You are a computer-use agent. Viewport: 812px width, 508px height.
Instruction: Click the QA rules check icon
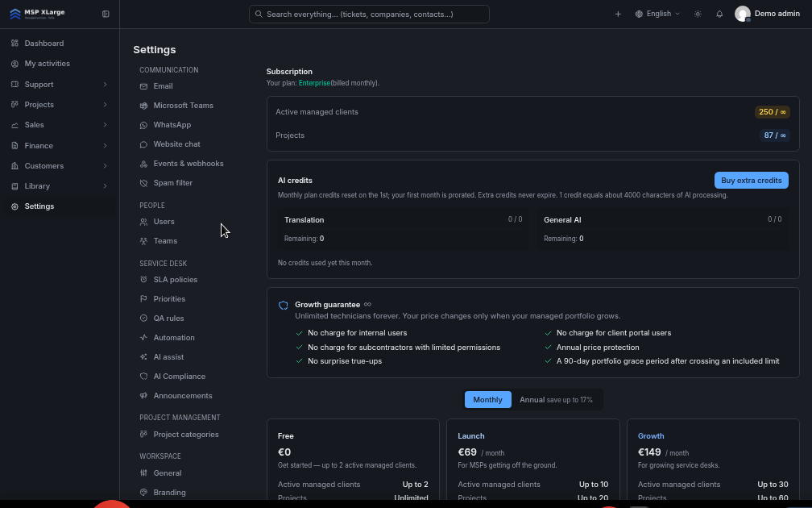143,319
